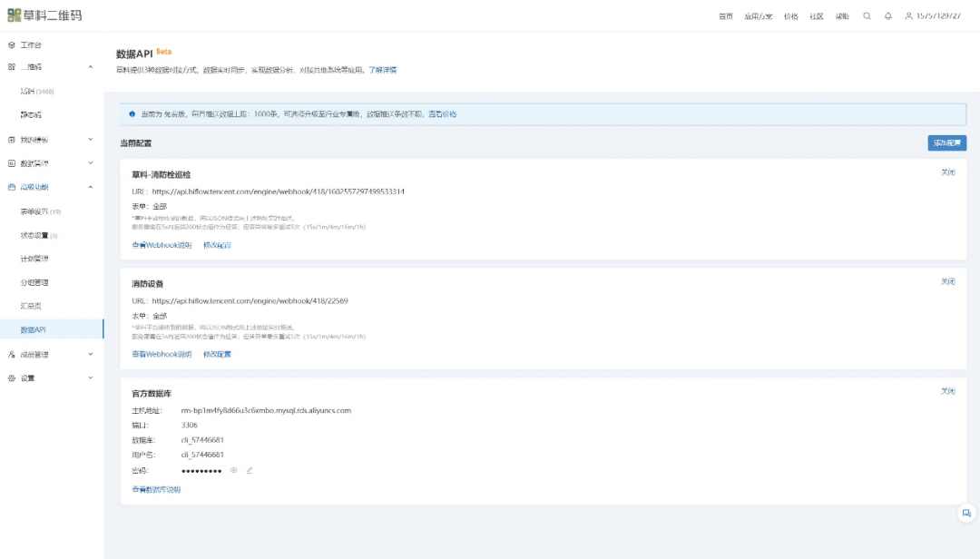This screenshot has height=559, width=980.
Task: Open notifications bell in top bar
Action: pyautogui.click(x=887, y=16)
